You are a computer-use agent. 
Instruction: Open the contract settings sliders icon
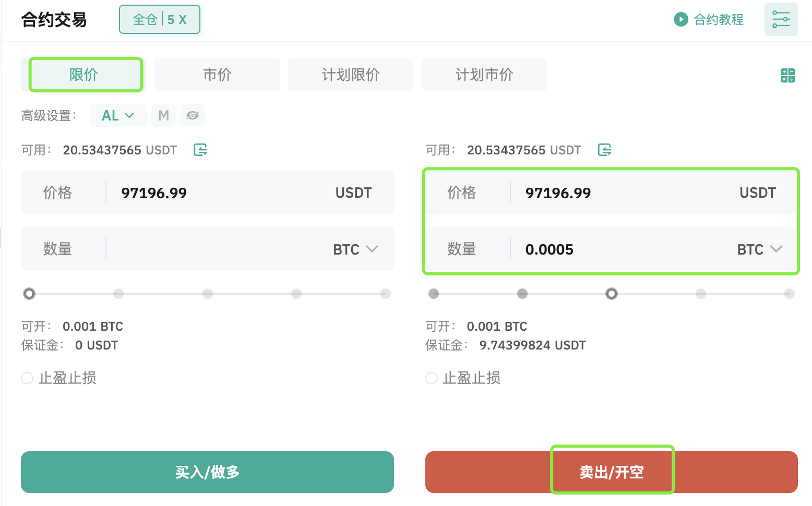[781, 19]
